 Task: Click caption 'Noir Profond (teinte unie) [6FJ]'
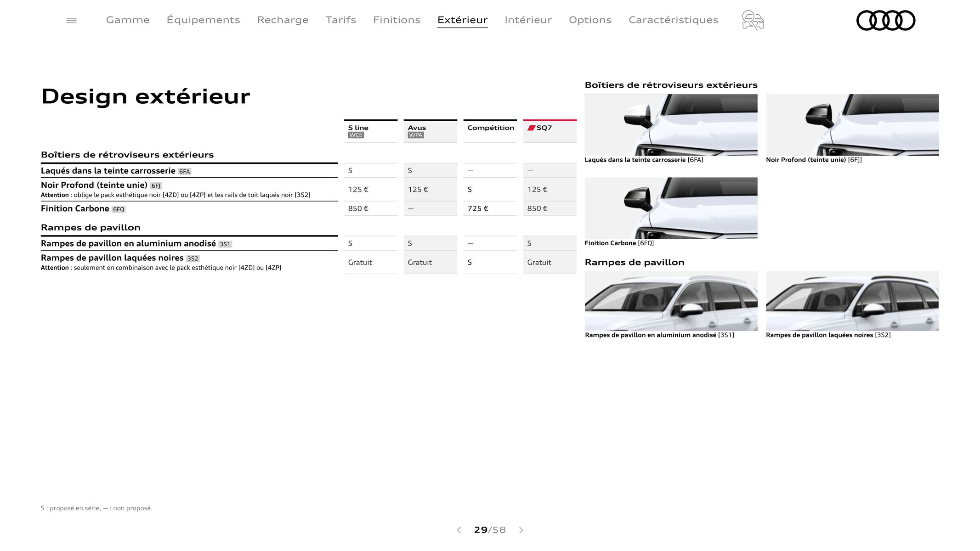pos(814,160)
